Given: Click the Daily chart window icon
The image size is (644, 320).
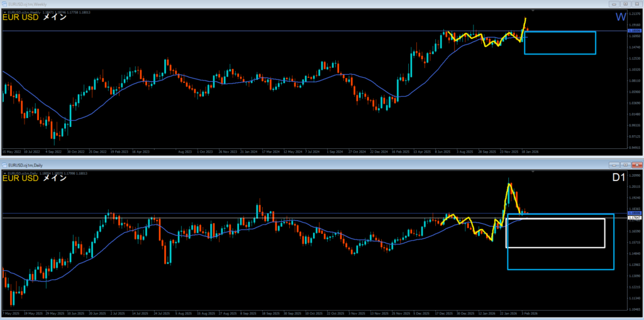Looking at the screenshot, I should (6, 165).
